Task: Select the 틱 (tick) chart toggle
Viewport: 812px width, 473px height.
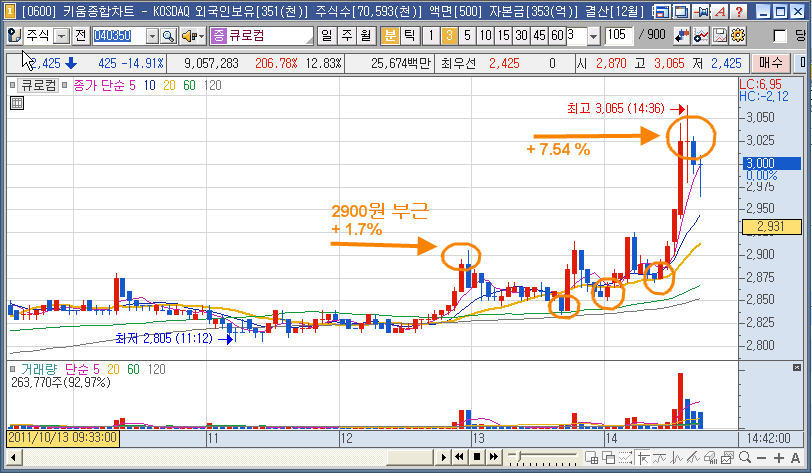Action: pyautogui.click(x=409, y=35)
